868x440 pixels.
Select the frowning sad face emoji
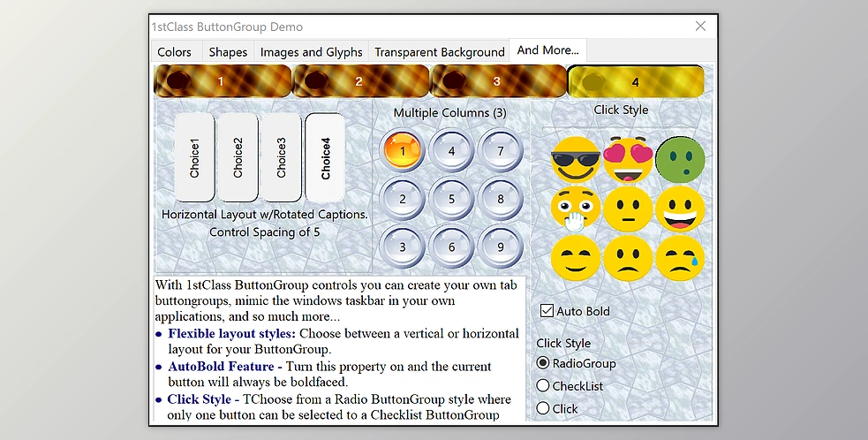[628, 259]
